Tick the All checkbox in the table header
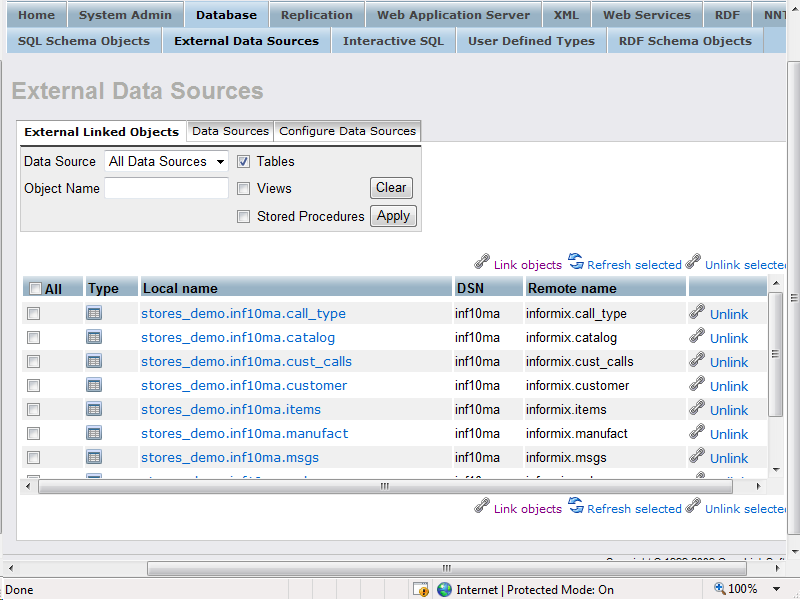 pos(35,289)
